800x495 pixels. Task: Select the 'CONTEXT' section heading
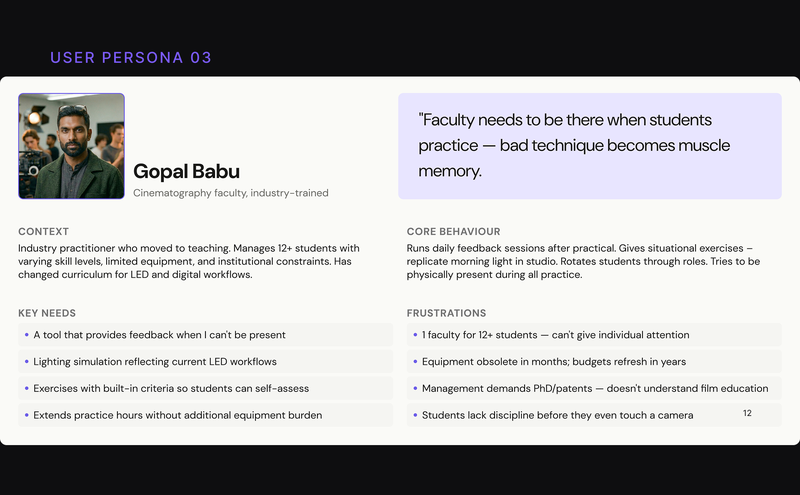coord(43,232)
